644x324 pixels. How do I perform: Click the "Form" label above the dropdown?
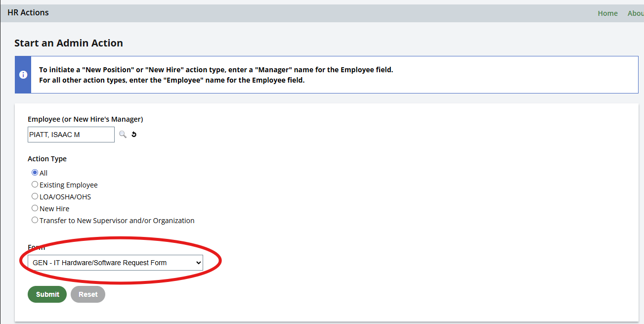[36, 248]
